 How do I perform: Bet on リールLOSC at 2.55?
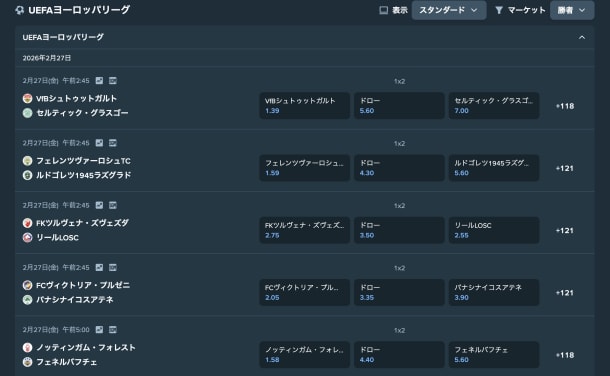(494, 230)
